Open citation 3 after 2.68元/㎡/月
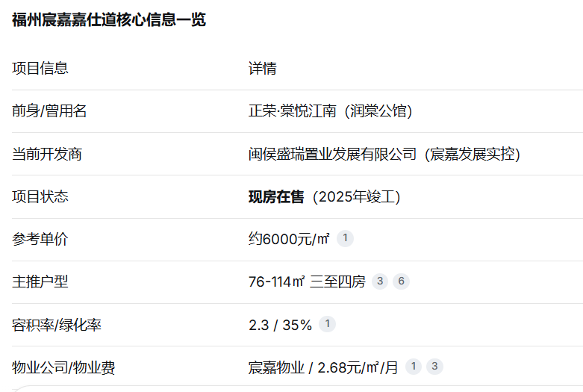Image resolution: width=583 pixels, height=392 pixels. (x=434, y=367)
